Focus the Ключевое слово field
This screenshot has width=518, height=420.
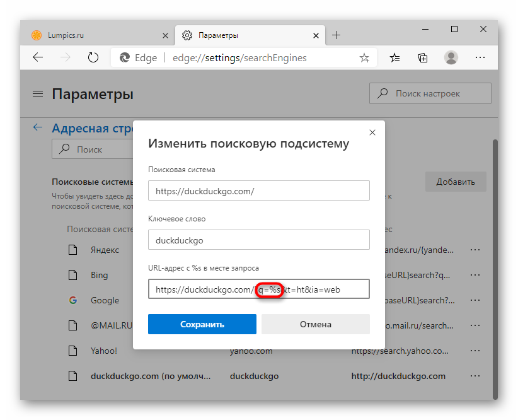coord(258,240)
